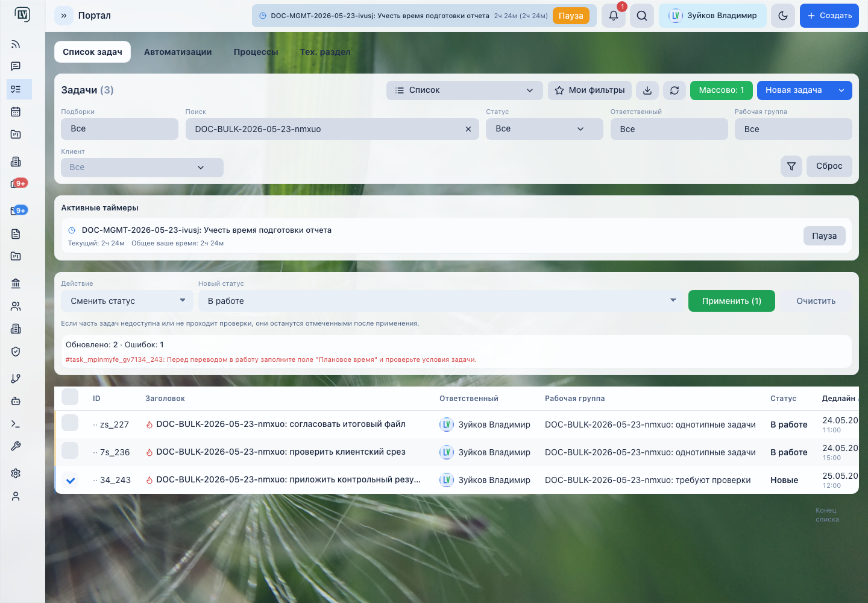Screen dimensions: 868x603
Task: Open the Процессы tab
Action: [256, 52]
